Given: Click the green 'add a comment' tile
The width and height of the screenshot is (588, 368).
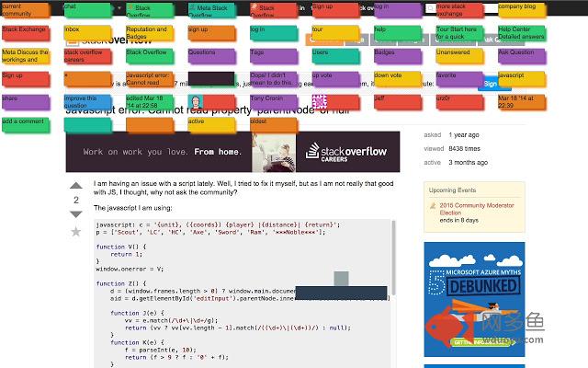Looking at the screenshot, I should 26,125.
